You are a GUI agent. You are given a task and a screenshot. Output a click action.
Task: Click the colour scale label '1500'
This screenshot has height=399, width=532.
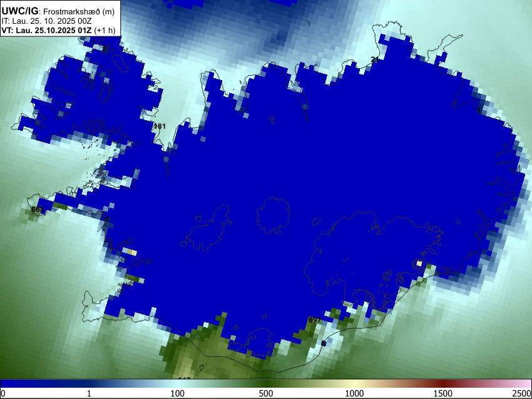443,393
